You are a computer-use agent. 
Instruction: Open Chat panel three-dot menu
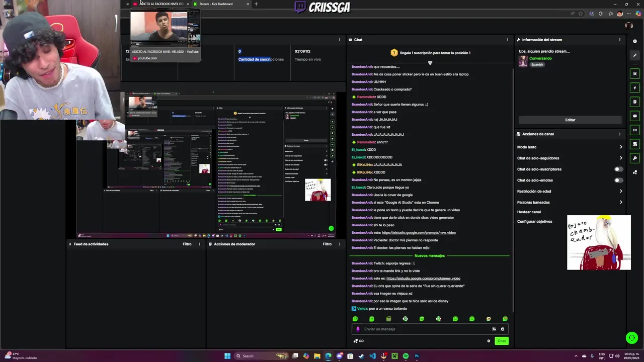507,40
